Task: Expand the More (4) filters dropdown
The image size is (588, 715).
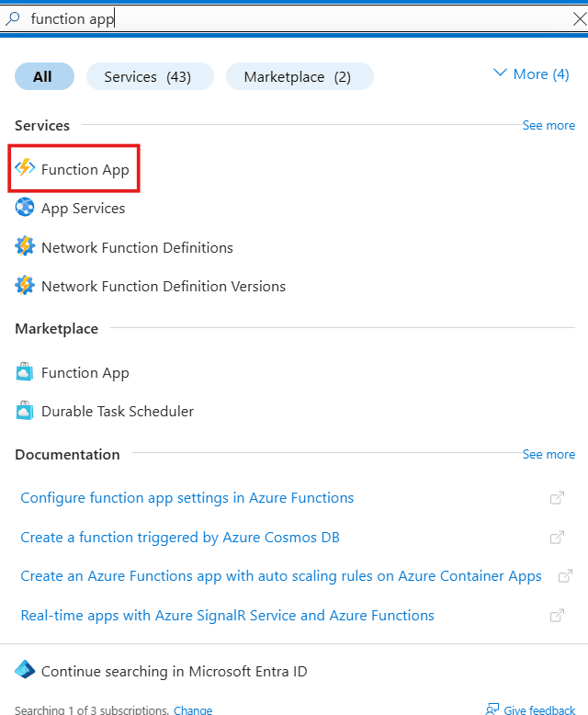Action: point(531,74)
